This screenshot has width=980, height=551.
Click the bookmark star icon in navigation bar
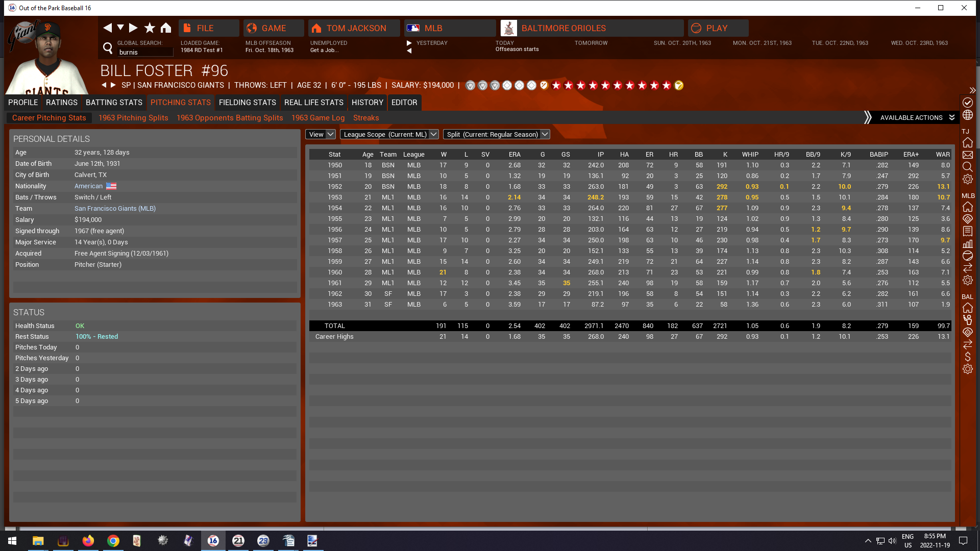150,28
